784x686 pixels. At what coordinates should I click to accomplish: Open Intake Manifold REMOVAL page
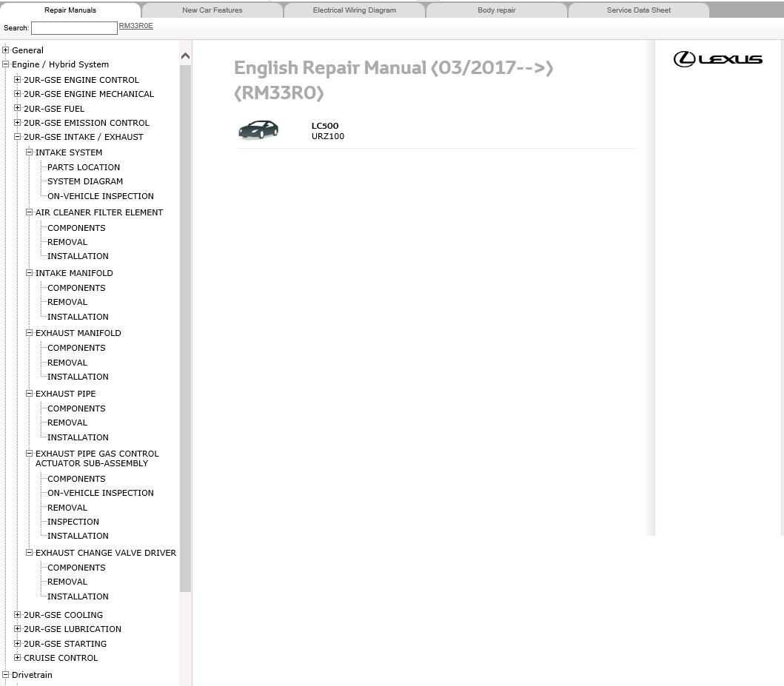point(67,302)
